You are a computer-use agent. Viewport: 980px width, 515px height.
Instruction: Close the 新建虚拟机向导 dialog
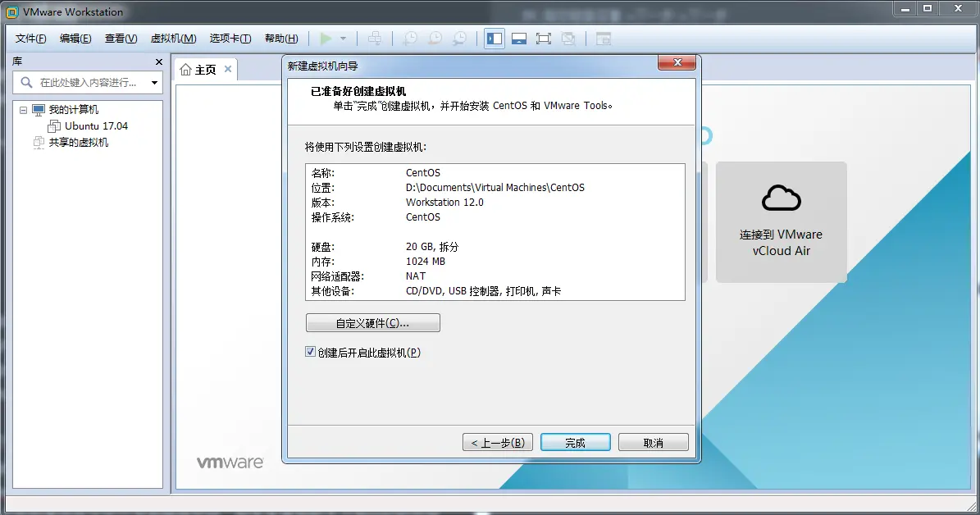point(677,62)
